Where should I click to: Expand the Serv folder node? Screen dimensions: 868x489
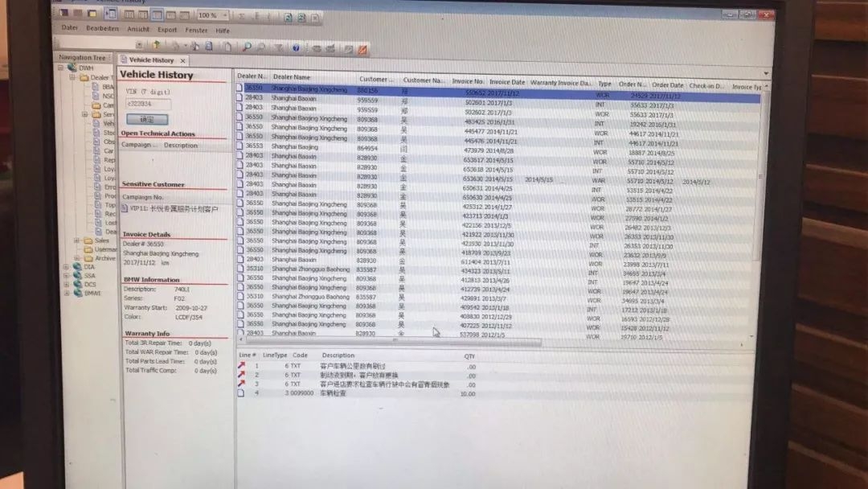(x=84, y=114)
